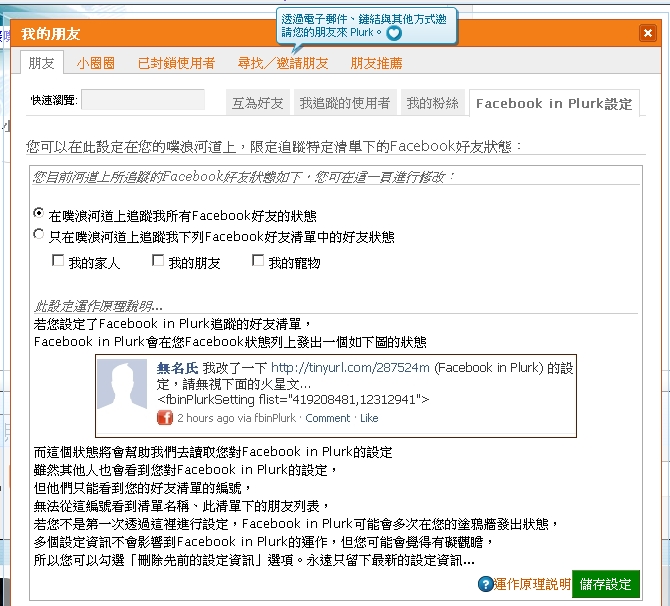Check the 我的家人 checkbox
This screenshot has width=670, height=606.
click(x=58, y=260)
